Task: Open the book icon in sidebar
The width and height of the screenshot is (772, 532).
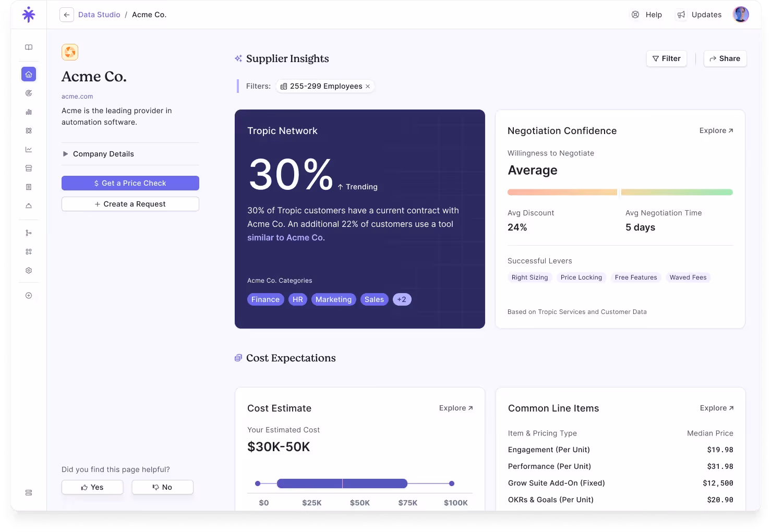Action: click(x=29, y=47)
